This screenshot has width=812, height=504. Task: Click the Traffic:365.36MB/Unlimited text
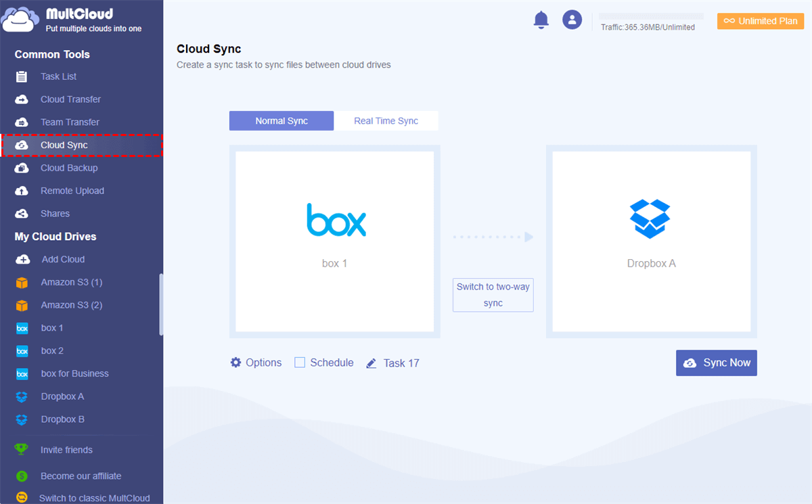click(x=648, y=27)
